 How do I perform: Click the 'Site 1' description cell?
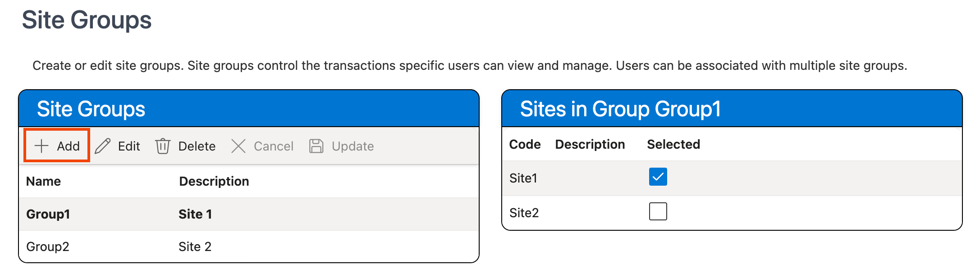pos(195,214)
